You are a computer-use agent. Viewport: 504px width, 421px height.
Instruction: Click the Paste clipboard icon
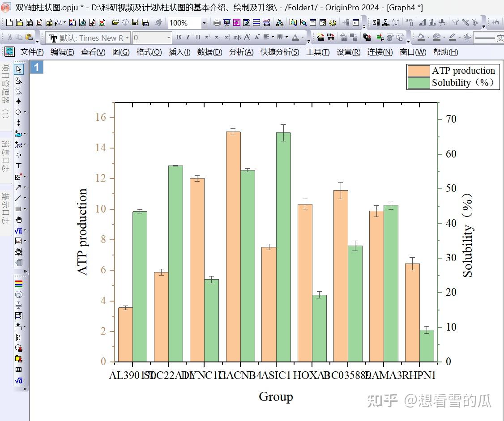[x=29, y=38]
